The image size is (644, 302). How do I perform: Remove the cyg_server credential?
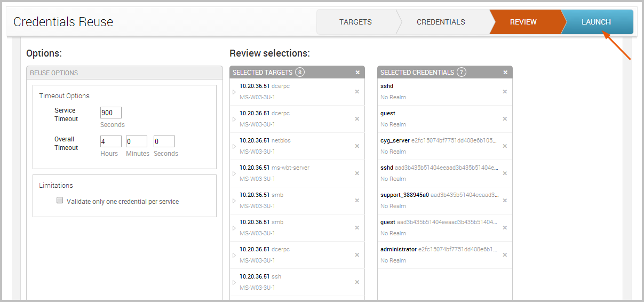(505, 146)
